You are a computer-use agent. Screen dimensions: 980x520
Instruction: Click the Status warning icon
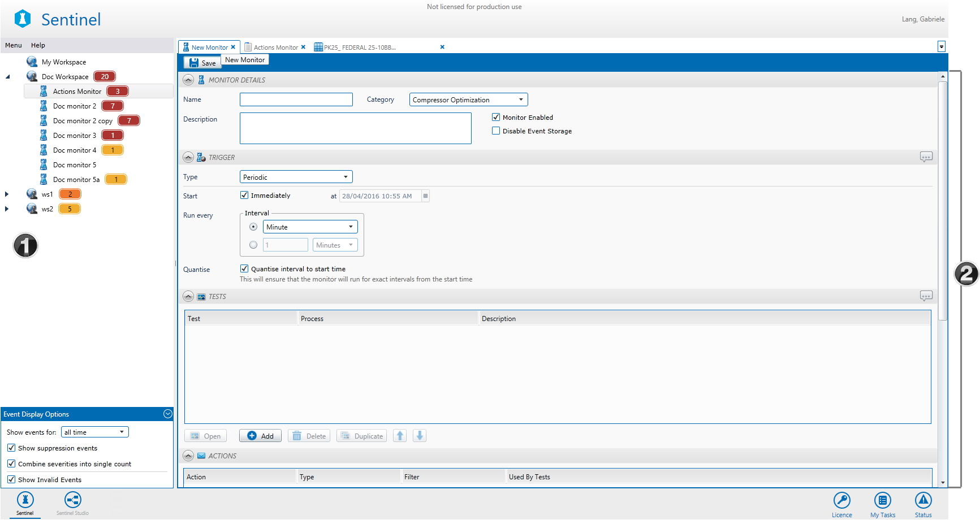click(x=923, y=501)
